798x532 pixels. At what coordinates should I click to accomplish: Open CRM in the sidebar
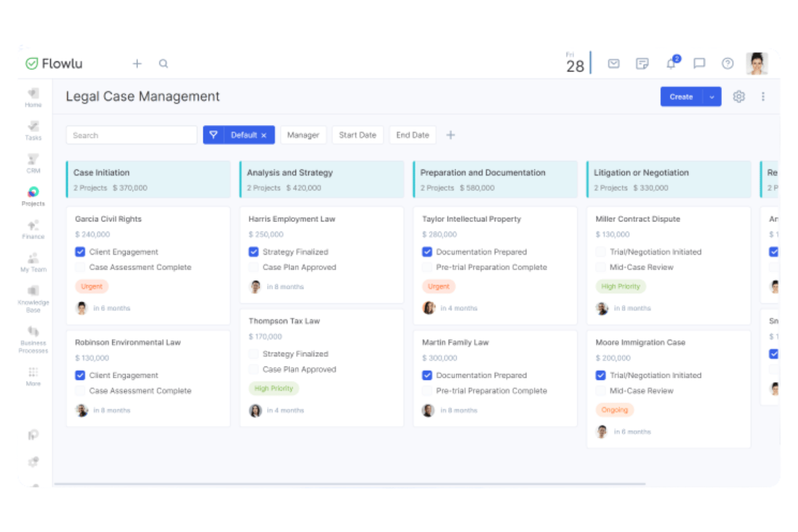point(33,163)
